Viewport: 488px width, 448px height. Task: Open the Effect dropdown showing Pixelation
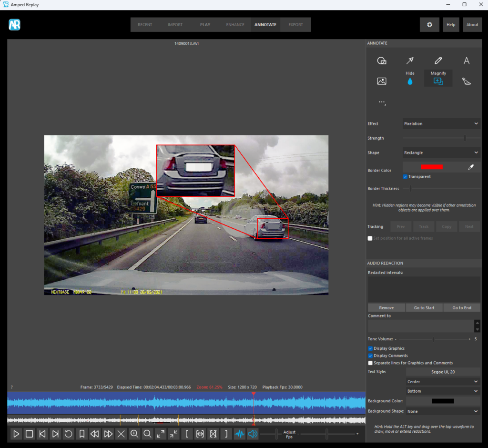coord(441,123)
